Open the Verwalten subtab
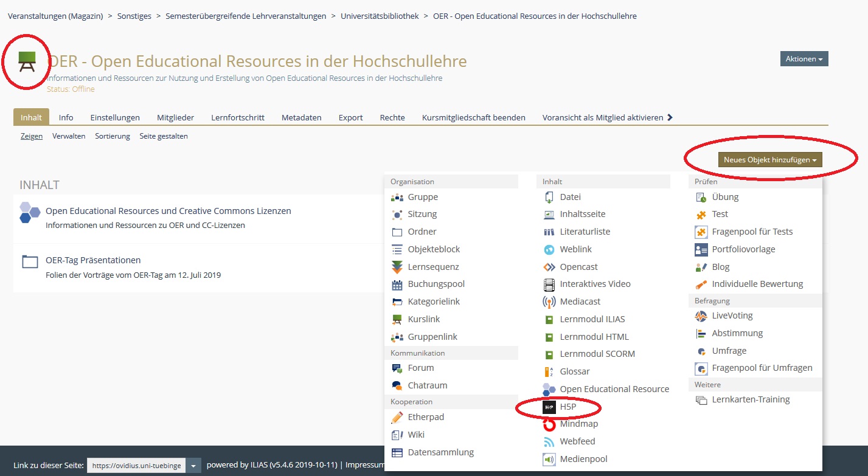 tap(69, 136)
